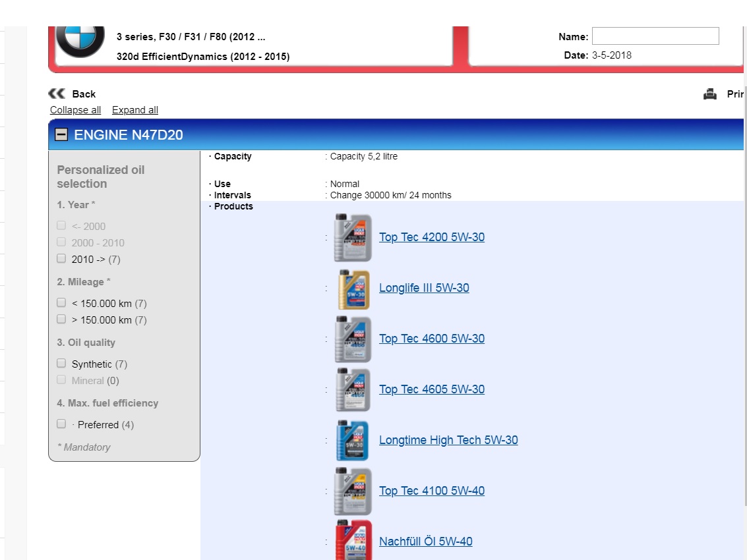Open the Top Tec 4605 5W-30 link
Image resolution: width=747 pixels, height=560 pixels.
click(x=431, y=389)
